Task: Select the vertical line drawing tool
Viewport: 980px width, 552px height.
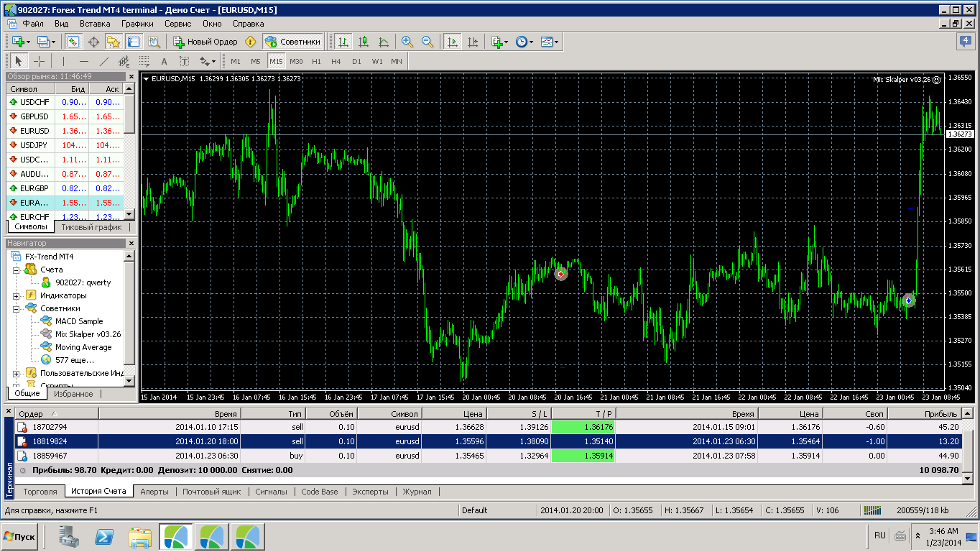Action: pos(63,61)
